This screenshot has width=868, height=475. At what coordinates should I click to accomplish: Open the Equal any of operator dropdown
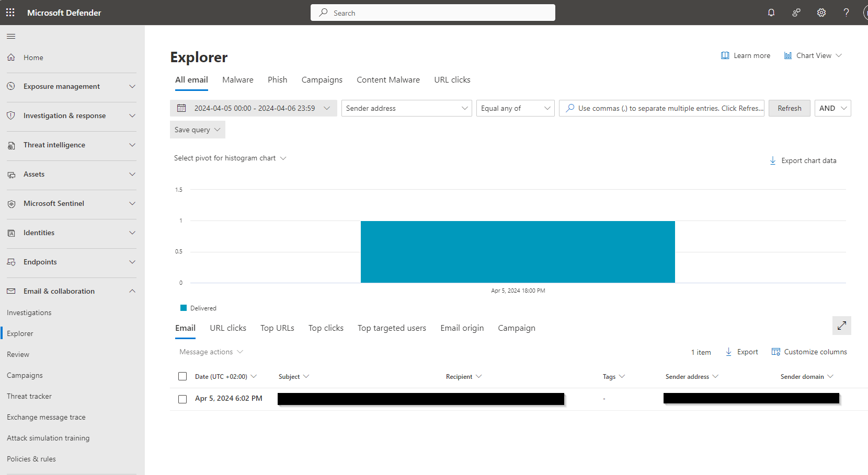516,108
